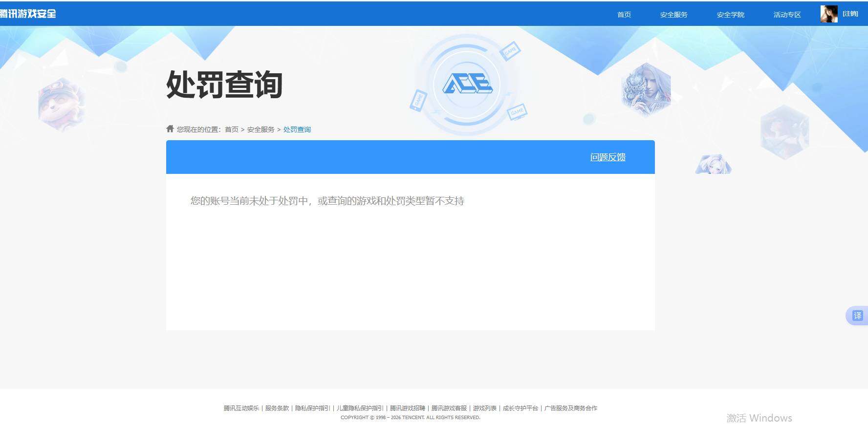Go to 首页 in the breadcrumb
This screenshot has height=424, width=868.
tap(232, 129)
